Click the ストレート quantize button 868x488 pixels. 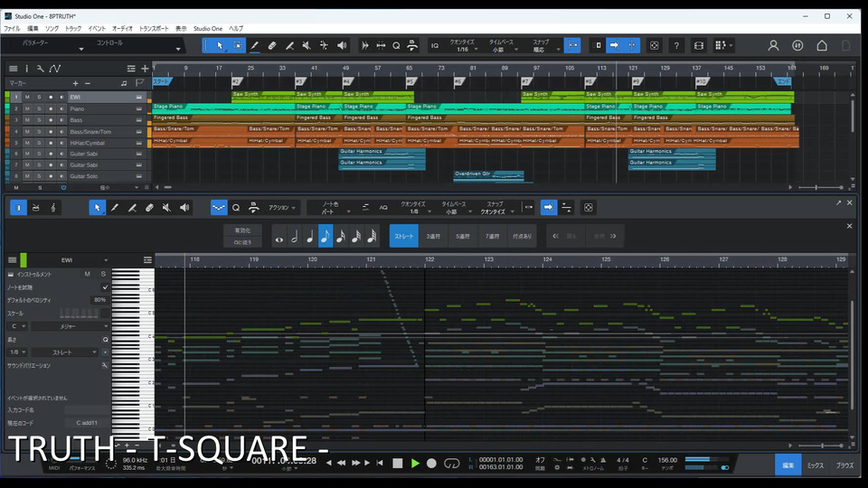pyautogui.click(x=403, y=237)
